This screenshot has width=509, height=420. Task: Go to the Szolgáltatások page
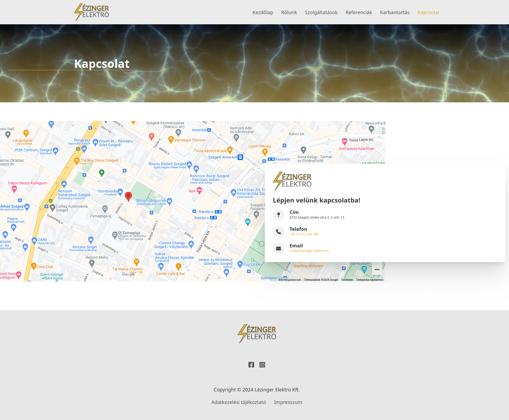tap(321, 13)
